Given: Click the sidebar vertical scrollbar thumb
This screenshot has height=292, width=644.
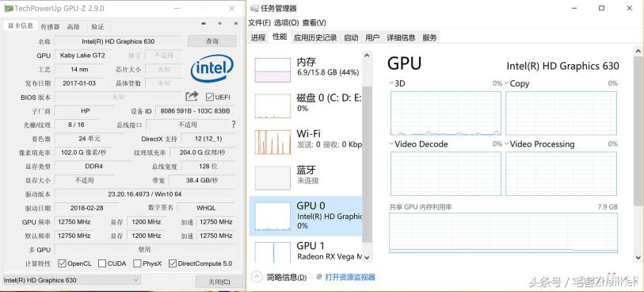Looking at the screenshot, I should click(x=368, y=164).
